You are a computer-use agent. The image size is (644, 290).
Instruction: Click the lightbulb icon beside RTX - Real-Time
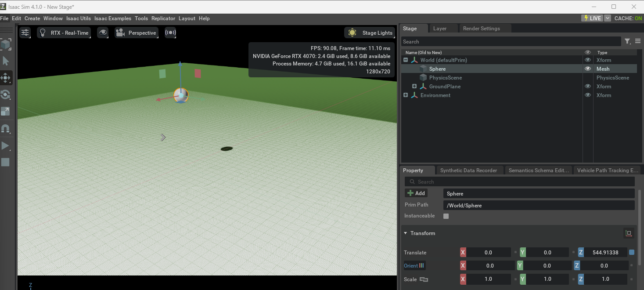pyautogui.click(x=43, y=33)
